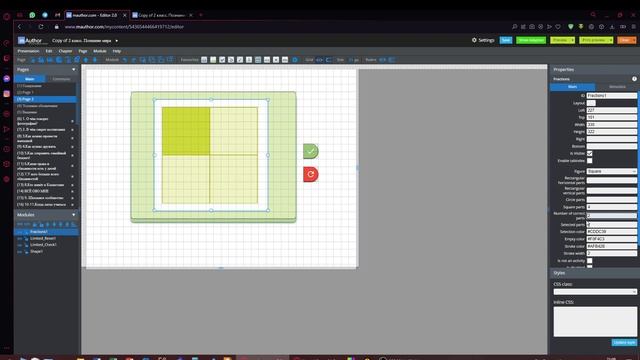Screen dimensions: 640x360
Task: Select the highlighted Page 2 row in Pages list
Action: 45,99
